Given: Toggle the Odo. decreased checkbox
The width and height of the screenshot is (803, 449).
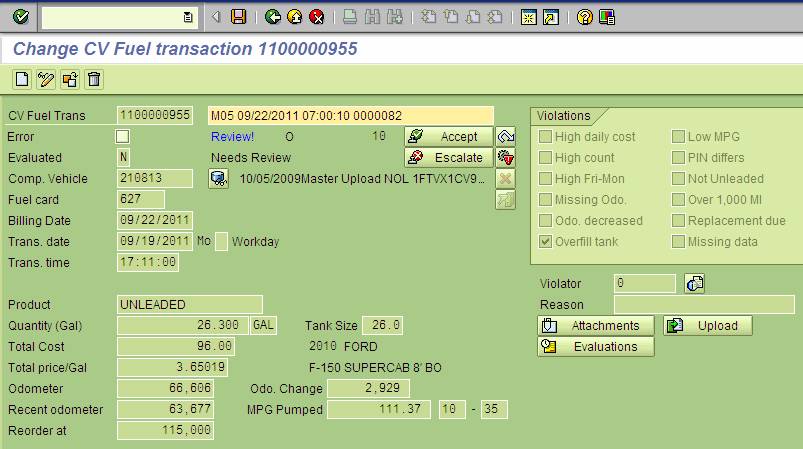Looking at the screenshot, I should point(545,221).
